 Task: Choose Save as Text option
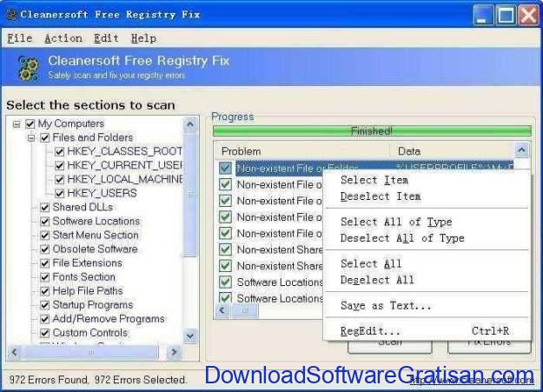[386, 306]
